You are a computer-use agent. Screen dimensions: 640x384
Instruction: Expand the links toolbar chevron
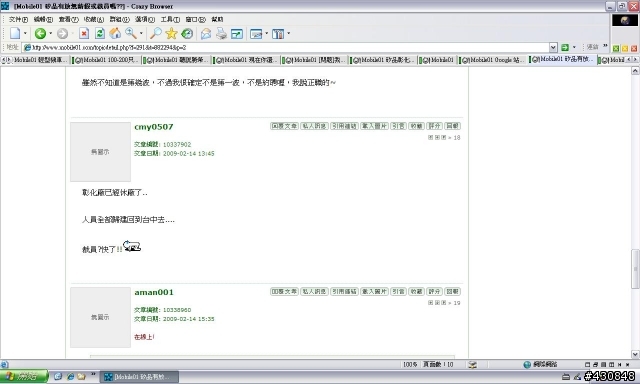(605, 46)
